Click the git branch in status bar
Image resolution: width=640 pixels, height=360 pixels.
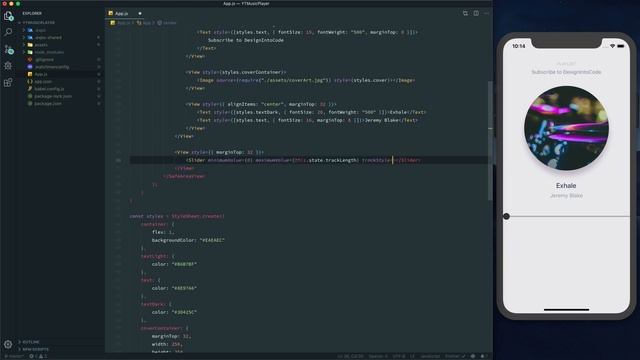pos(14,356)
